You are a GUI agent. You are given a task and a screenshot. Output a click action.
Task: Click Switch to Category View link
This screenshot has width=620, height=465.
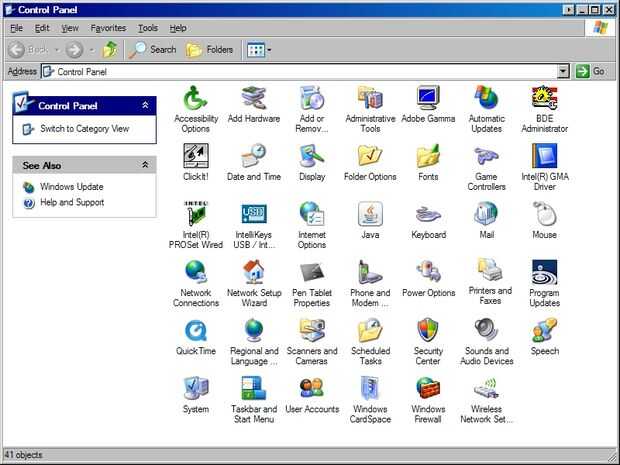pos(85,129)
